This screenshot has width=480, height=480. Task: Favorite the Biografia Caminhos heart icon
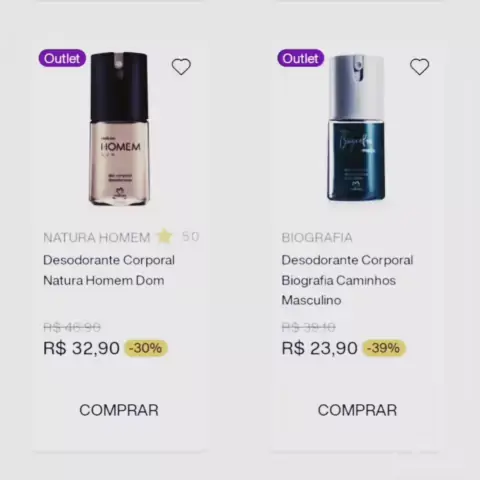[x=419, y=67]
